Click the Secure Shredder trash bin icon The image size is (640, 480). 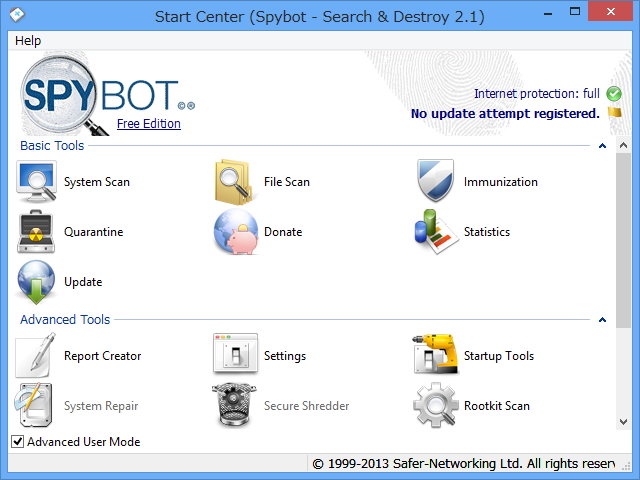[x=234, y=404]
